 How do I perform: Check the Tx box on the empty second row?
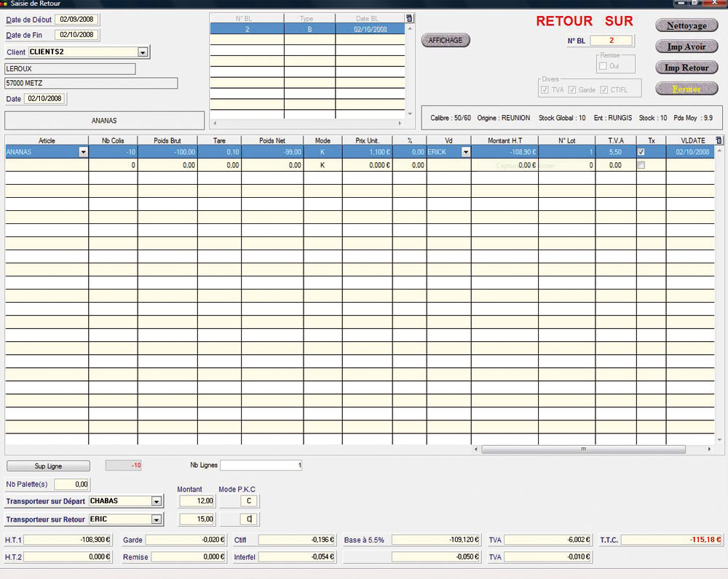pos(641,164)
